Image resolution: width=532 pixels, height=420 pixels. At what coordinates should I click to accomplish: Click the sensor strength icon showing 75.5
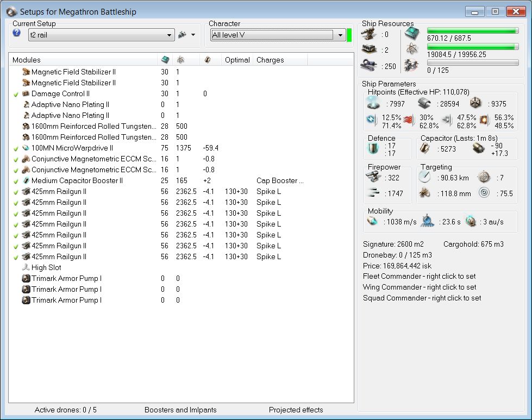click(484, 193)
